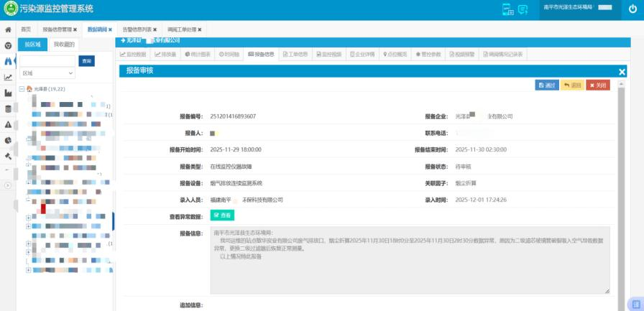Collapse the 光泽县 tree node
This screenshot has height=311, width=644.
22,88
